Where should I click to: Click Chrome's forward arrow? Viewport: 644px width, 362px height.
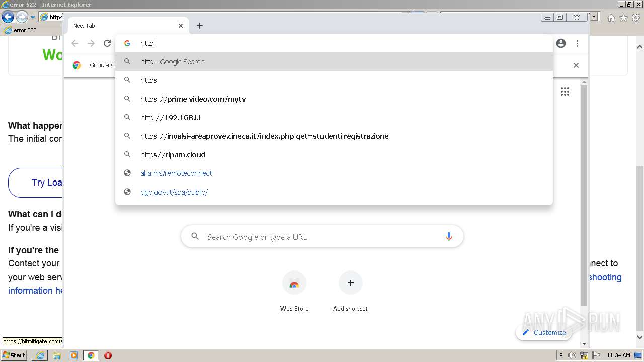coord(91,43)
